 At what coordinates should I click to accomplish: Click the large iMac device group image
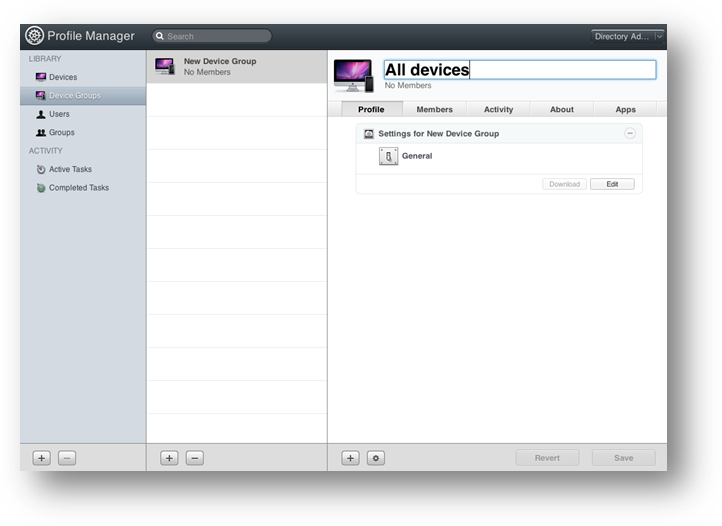pos(353,75)
